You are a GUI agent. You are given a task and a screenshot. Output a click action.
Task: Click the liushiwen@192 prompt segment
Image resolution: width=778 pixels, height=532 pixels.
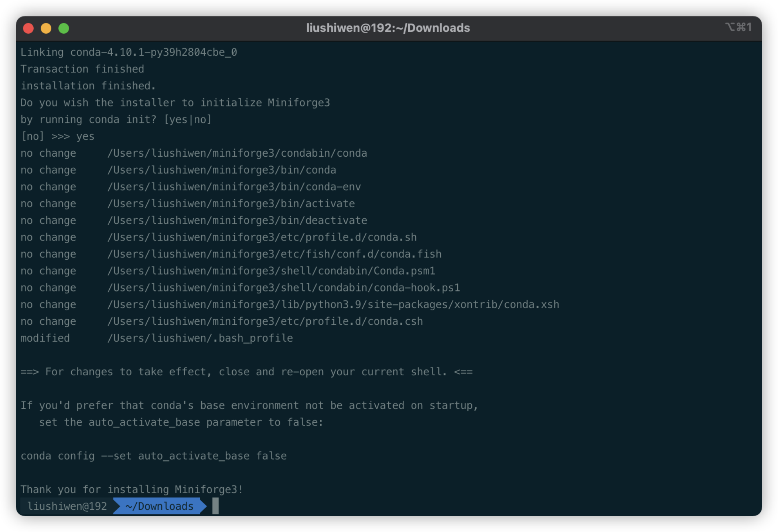67,506
